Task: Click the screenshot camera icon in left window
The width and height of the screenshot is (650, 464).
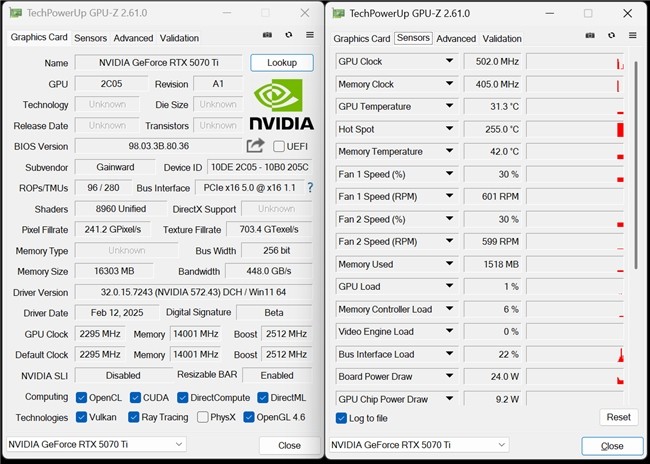Action: 267,35
